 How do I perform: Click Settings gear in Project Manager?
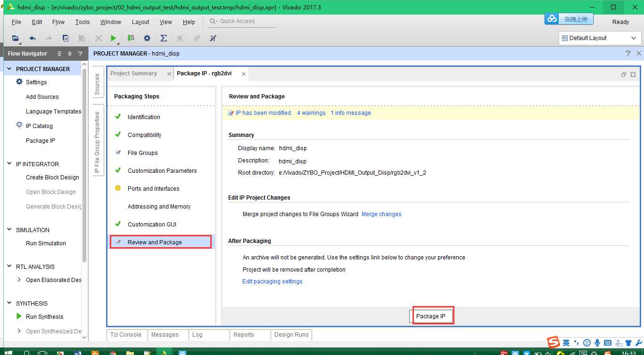point(19,82)
